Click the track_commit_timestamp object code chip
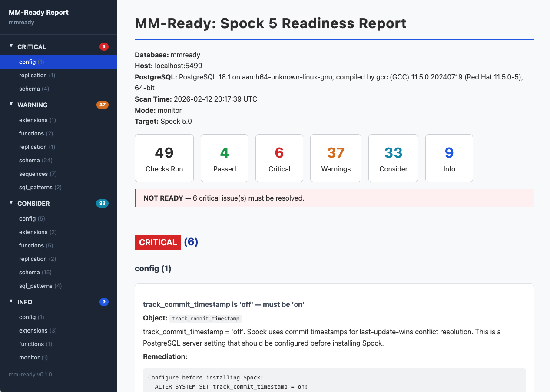 click(x=205, y=318)
